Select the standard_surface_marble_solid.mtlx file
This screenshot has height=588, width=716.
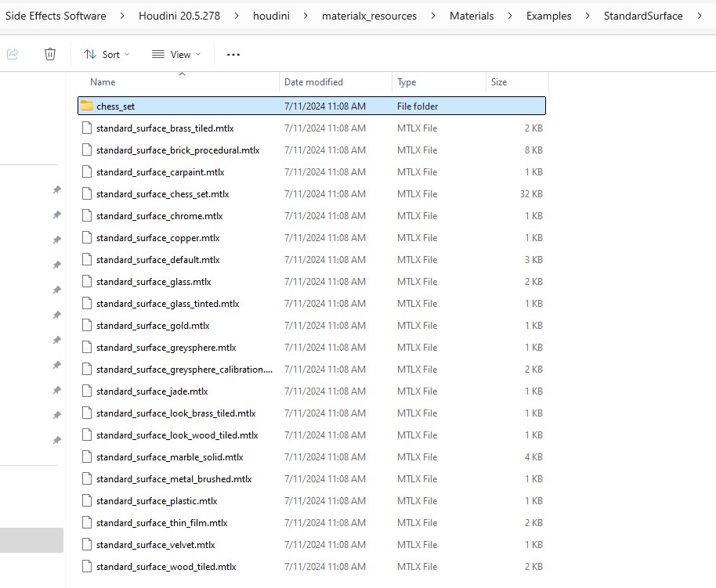point(169,456)
